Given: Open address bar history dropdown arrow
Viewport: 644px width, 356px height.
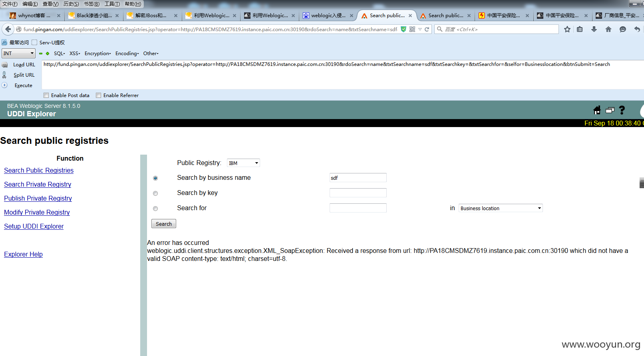Looking at the screenshot, I should (x=420, y=29).
